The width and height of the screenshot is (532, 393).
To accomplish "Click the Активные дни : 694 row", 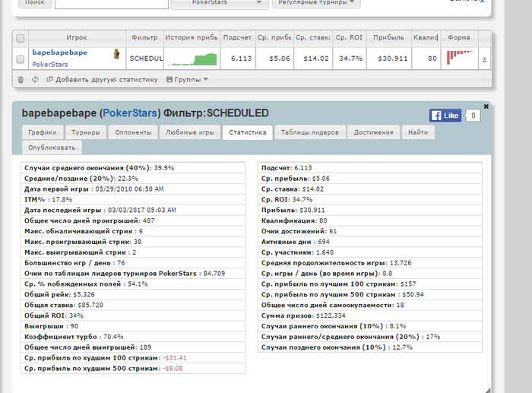I will (370, 242).
